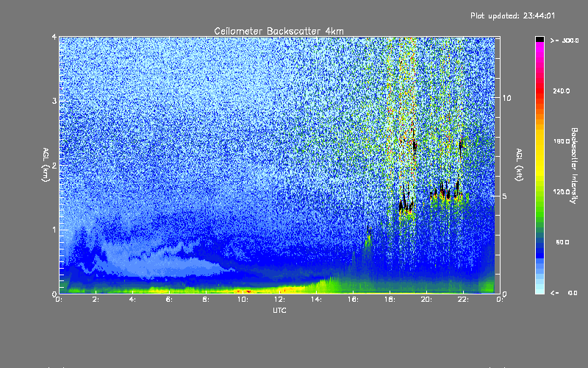Click the '>= 300.0' colorbar value

coord(564,40)
